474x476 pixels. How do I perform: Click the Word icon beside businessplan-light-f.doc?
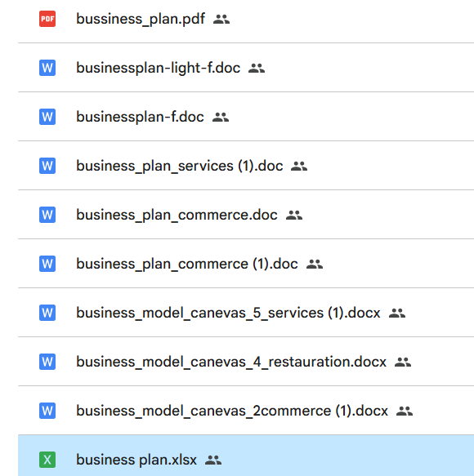tap(47, 68)
